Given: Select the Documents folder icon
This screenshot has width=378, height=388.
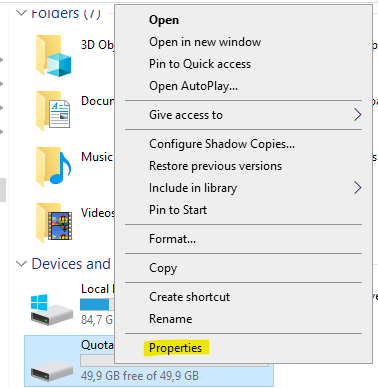Looking at the screenshot, I should pyautogui.click(x=53, y=111).
